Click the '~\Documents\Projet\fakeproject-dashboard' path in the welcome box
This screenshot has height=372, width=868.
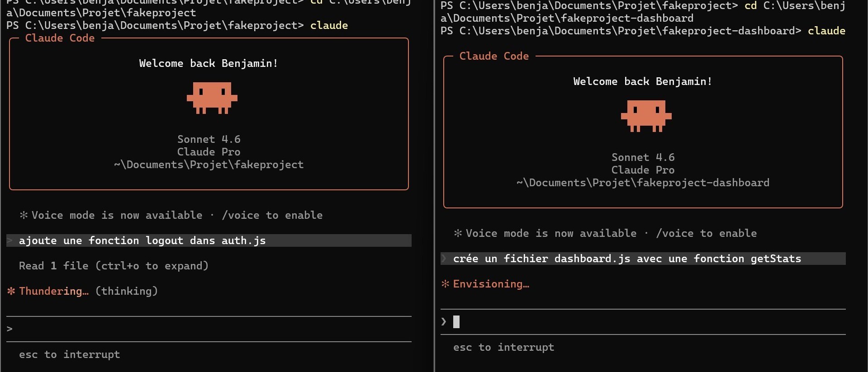[x=643, y=183]
